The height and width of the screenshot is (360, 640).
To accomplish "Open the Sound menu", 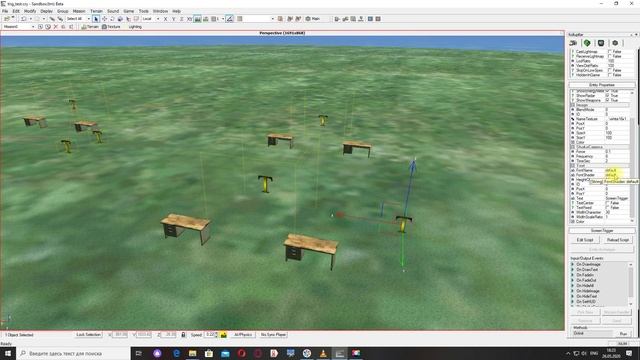I will pos(113,11).
